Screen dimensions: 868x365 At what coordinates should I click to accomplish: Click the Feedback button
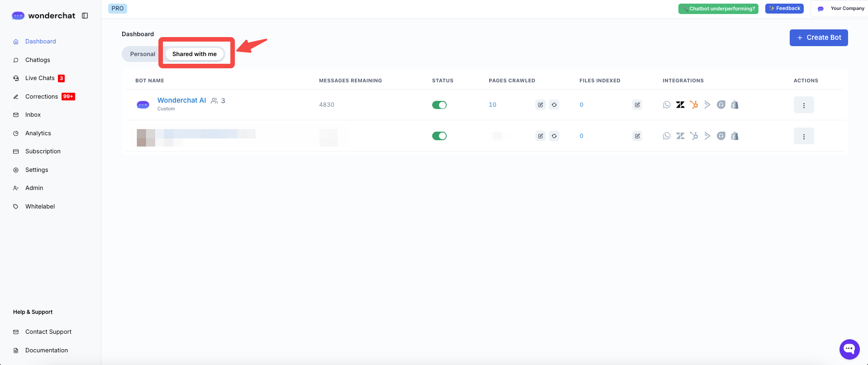tap(784, 9)
